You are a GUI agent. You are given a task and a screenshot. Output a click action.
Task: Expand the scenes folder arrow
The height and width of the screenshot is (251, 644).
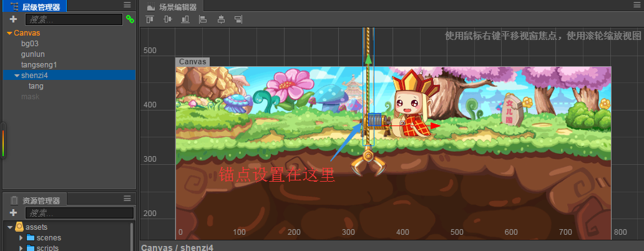point(21,238)
